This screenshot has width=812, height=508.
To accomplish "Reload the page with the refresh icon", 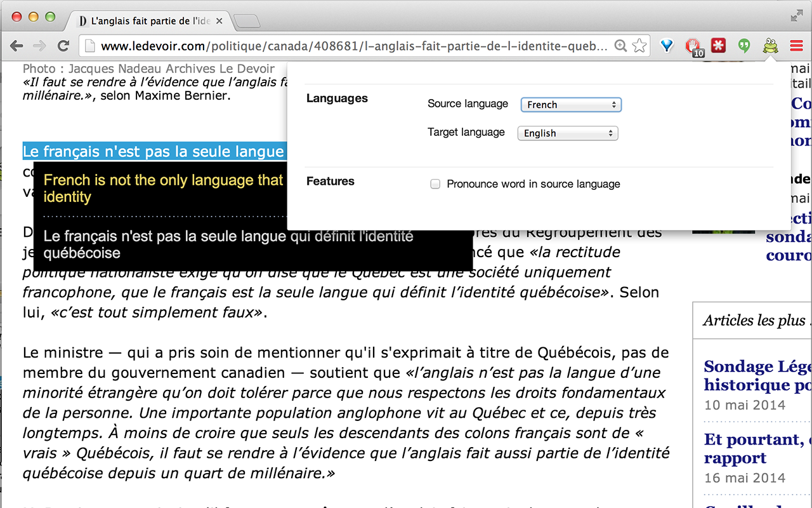I will coord(63,46).
